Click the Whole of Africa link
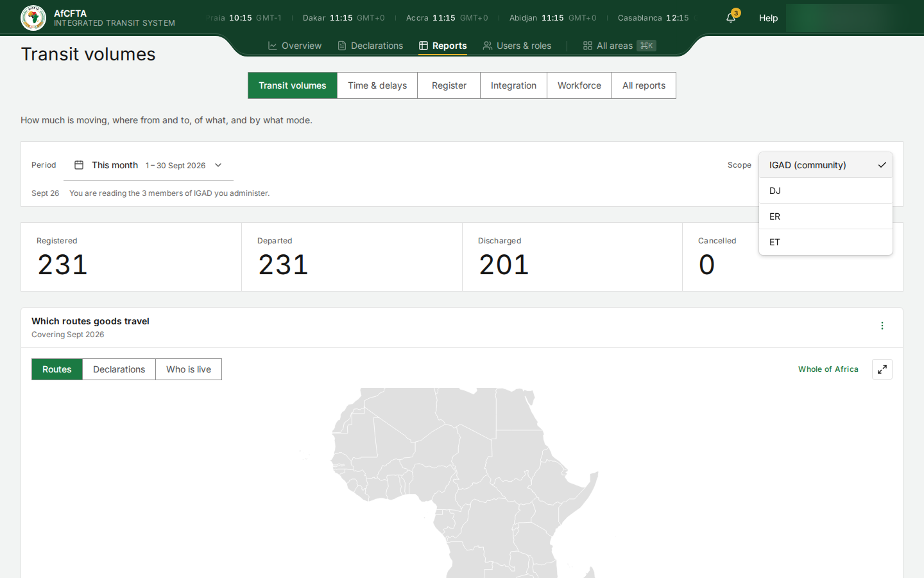The image size is (924, 578). click(x=828, y=369)
